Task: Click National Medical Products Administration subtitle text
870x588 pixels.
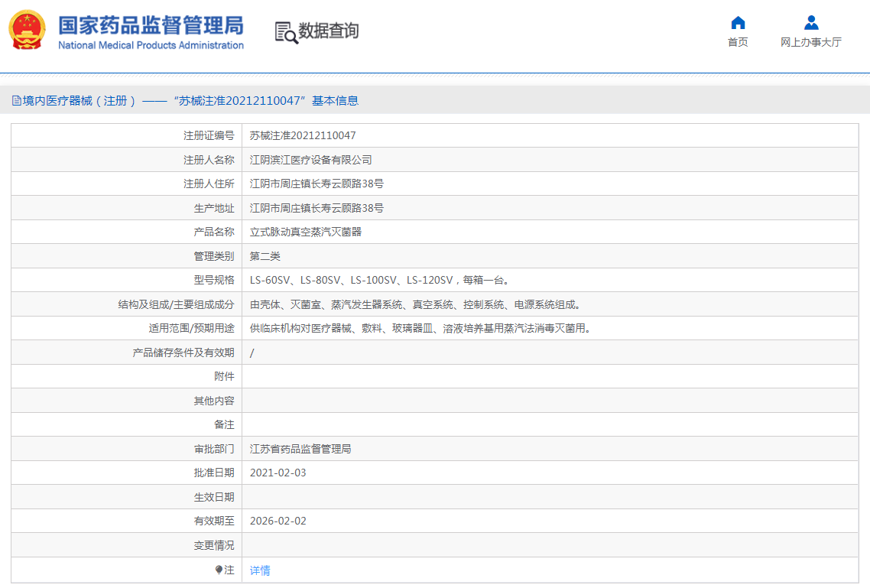Action: tap(150, 44)
